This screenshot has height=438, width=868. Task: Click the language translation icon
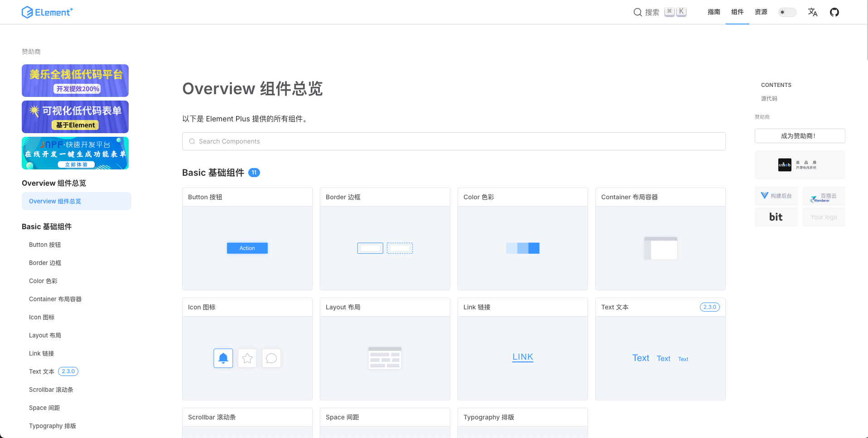812,12
